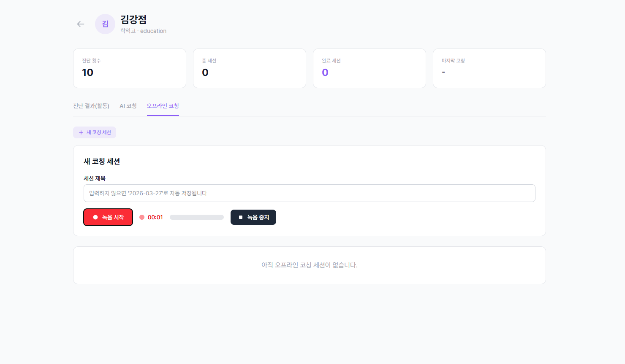Click the 새 코칭 세션 form heading
Viewport: 625px width, 364px height.
(102, 162)
